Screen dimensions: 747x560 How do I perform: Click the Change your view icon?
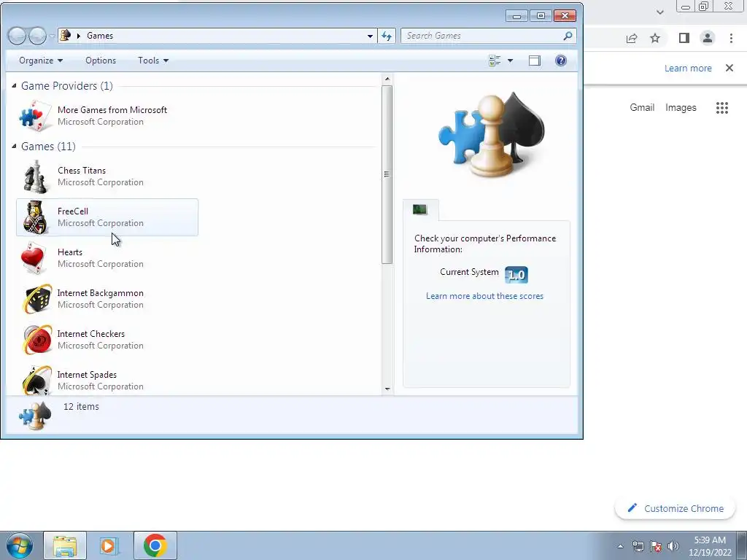pos(495,61)
